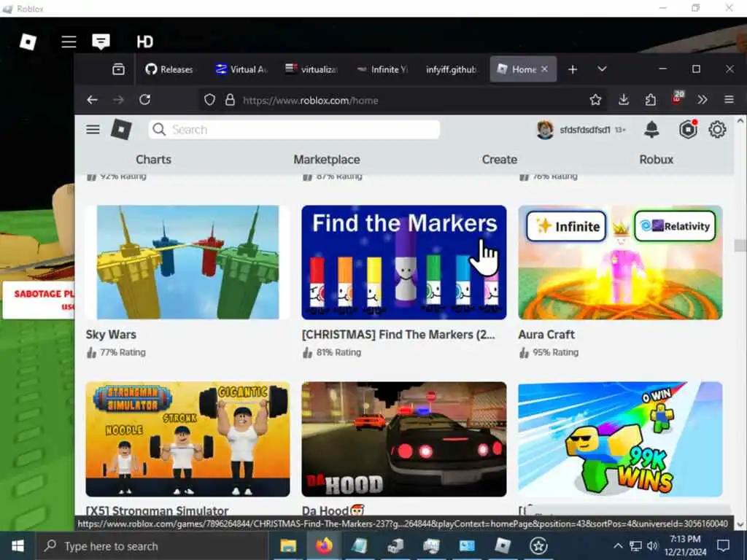
Task: Open Da Hood game thumbnail
Action: click(x=404, y=439)
